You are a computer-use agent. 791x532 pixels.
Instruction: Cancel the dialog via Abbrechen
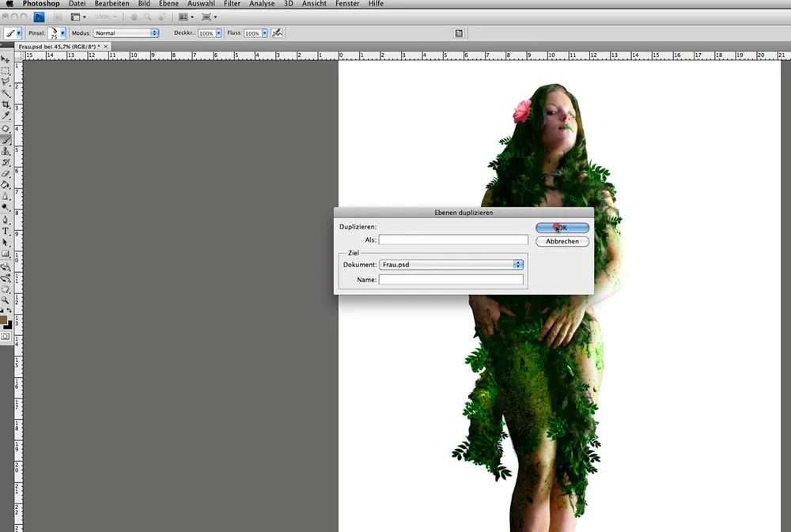562,241
